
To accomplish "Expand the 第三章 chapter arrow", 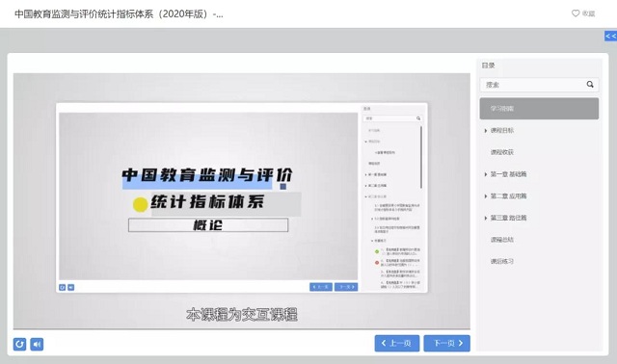I will coord(486,218).
